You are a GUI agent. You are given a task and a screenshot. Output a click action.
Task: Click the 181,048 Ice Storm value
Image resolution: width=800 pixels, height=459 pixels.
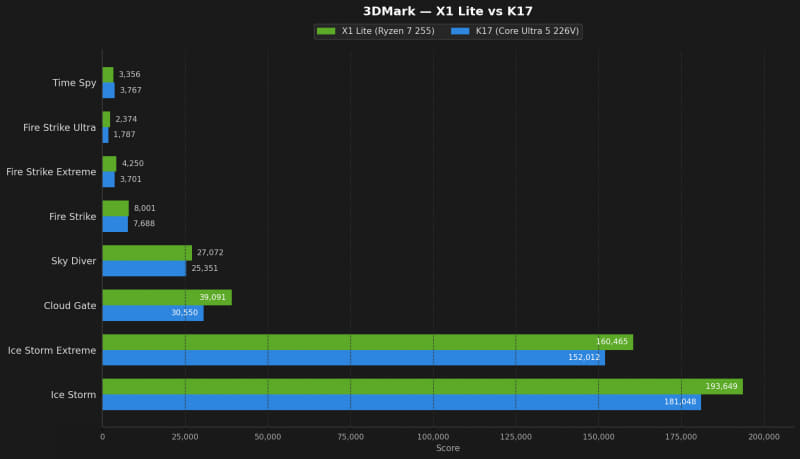coord(680,402)
